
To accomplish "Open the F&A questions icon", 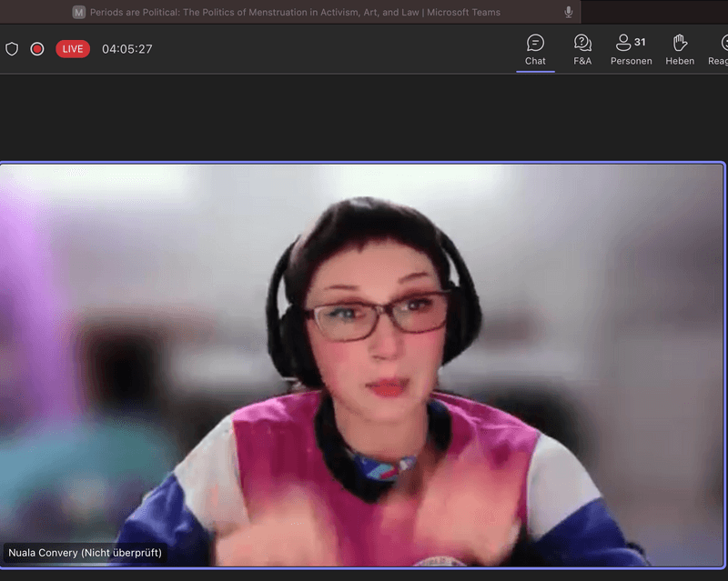I will tap(582, 43).
